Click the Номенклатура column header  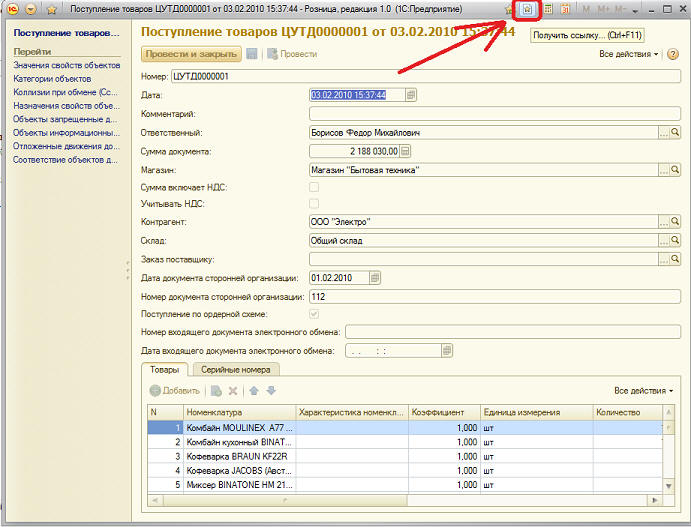pyautogui.click(x=239, y=412)
